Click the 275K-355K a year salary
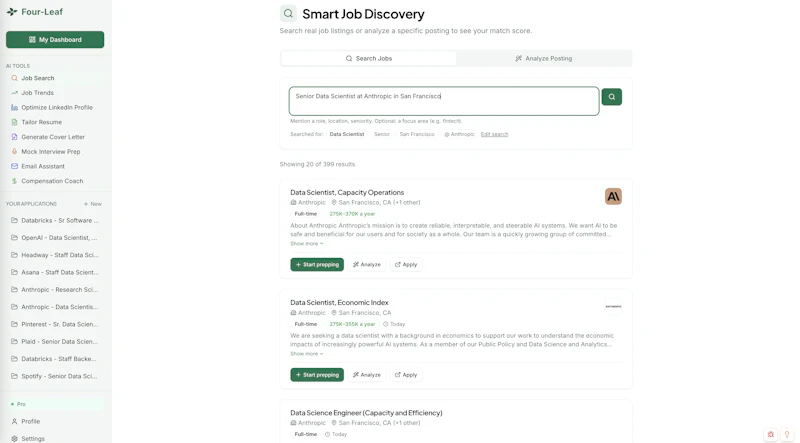Image resolution: width=800 pixels, height=443 pixels. pyautogui.click(x=352, y=324)
